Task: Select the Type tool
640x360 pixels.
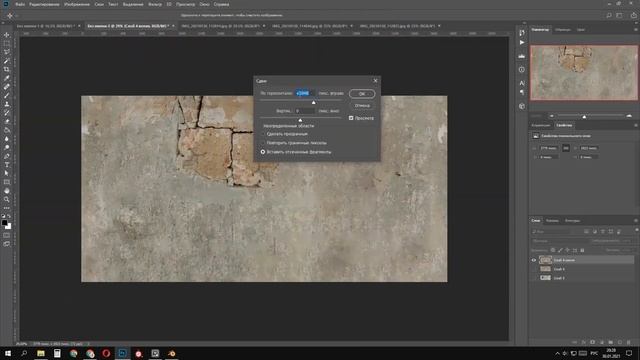Action: (7, 164)
